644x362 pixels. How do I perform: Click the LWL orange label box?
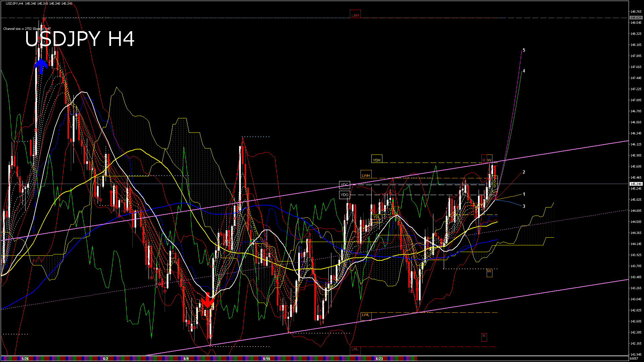tap(366, 315)
